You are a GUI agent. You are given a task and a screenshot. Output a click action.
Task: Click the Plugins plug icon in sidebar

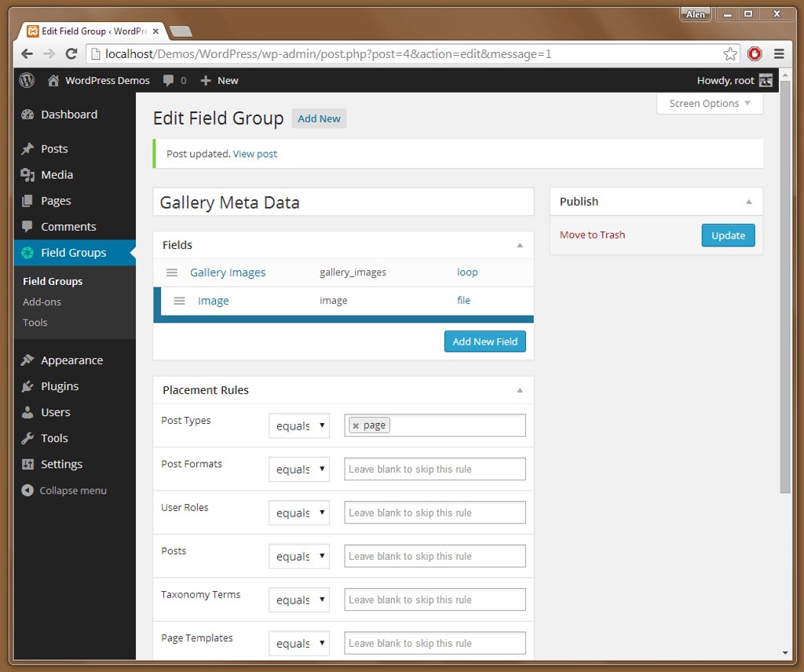coord(27,386)
